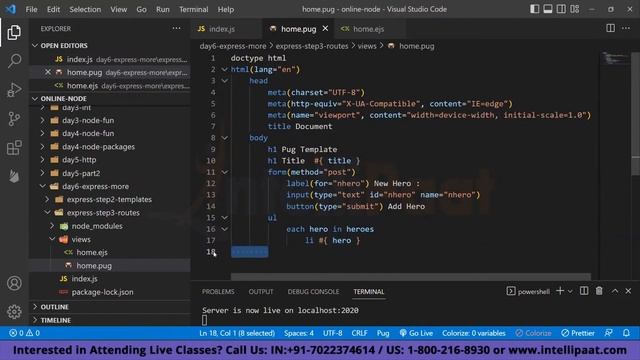Switch to the Problems panel tab
Viewport: 640px width, 360px height.
[x=218, y=291]
